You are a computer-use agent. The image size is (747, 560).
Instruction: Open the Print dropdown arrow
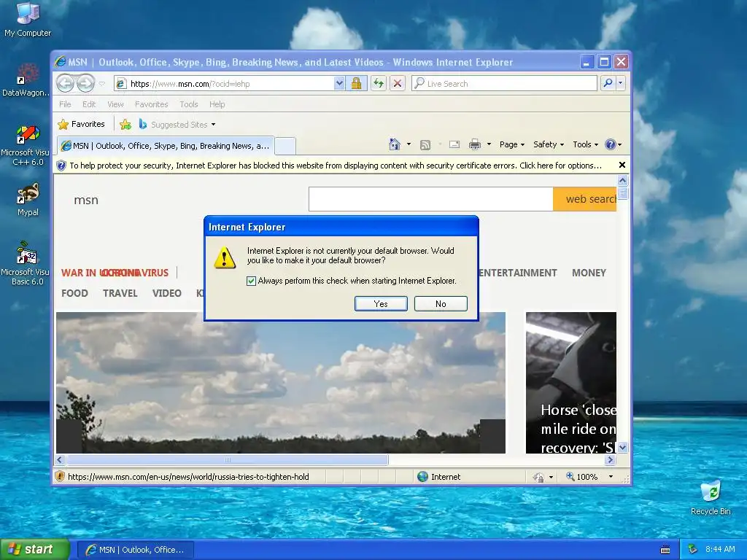[x=489, y=144]
